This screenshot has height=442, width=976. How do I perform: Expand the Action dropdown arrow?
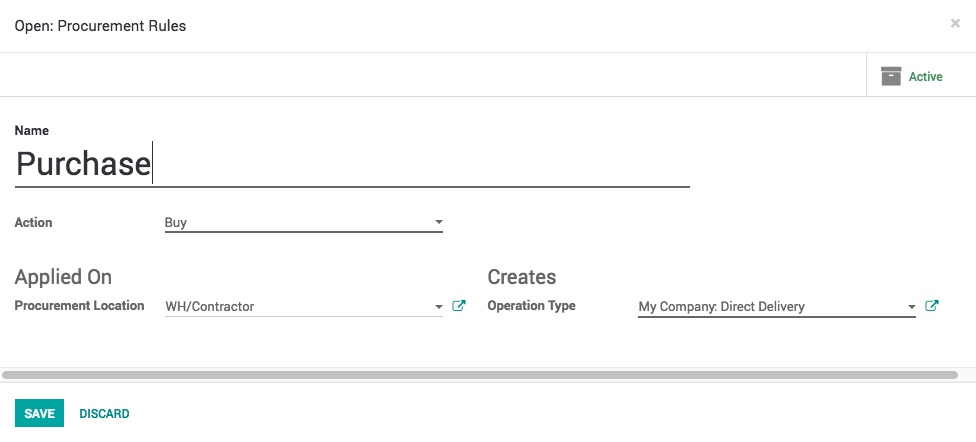pyautogui.click(x=438, y=222)
